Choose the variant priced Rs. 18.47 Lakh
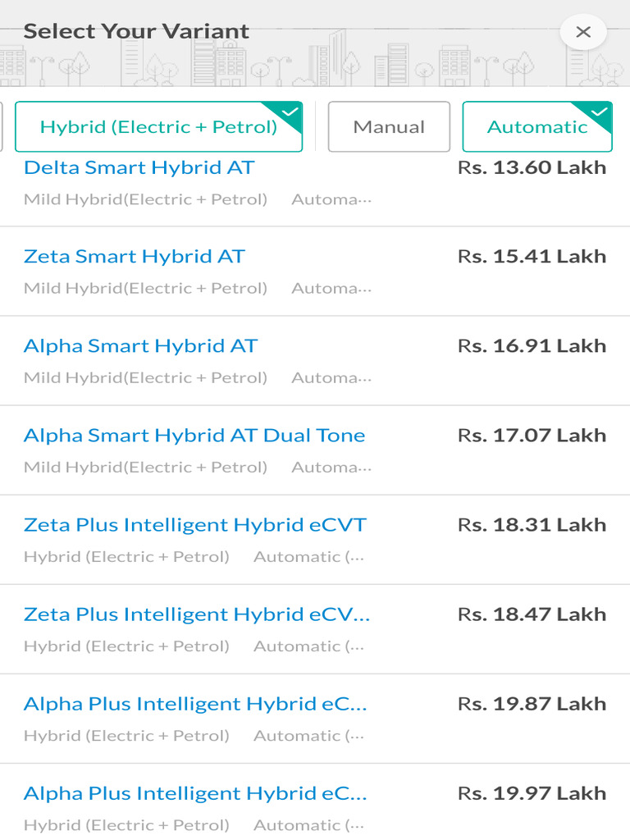 point(197,614)
